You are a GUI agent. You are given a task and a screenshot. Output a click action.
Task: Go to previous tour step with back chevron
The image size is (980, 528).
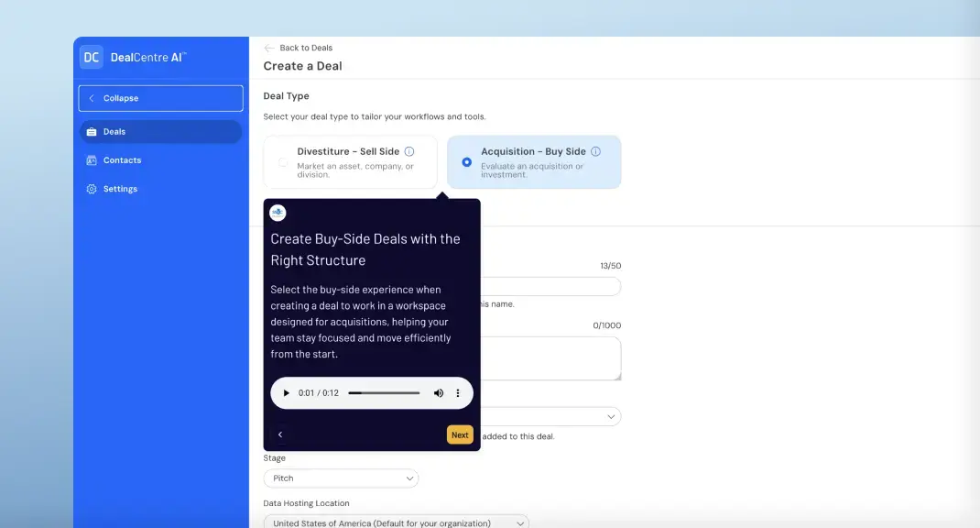point(280,434)
